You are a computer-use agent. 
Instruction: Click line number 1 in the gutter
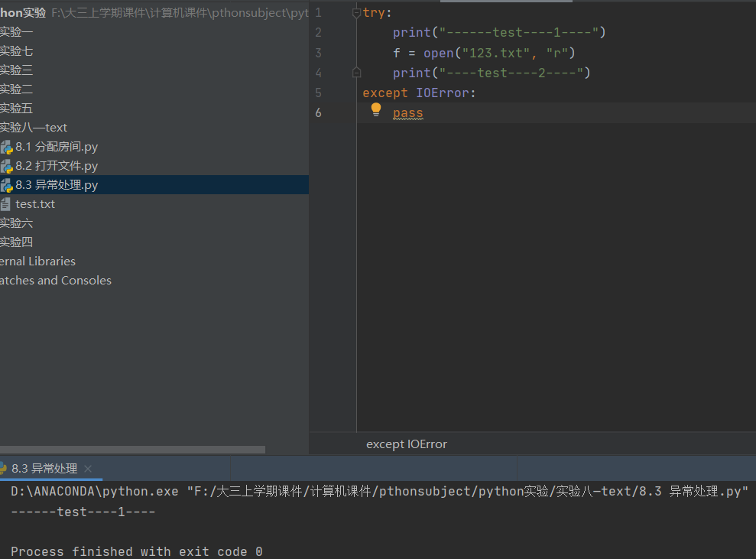click(x=318, y=13)
